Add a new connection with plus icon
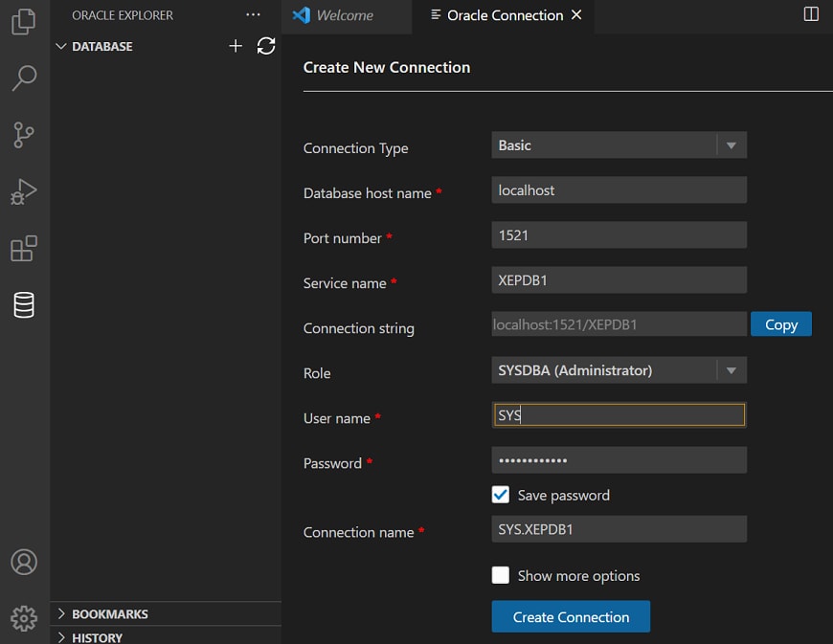 (236, 46)
